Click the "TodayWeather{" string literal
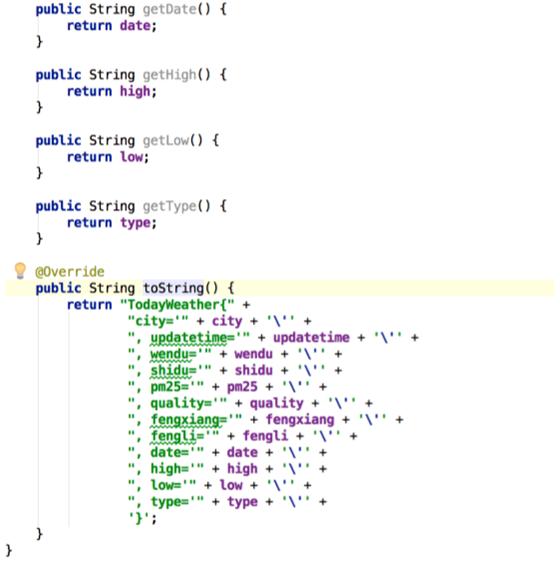The height and width of the screenshot is (568, 554). click(177, 305)
